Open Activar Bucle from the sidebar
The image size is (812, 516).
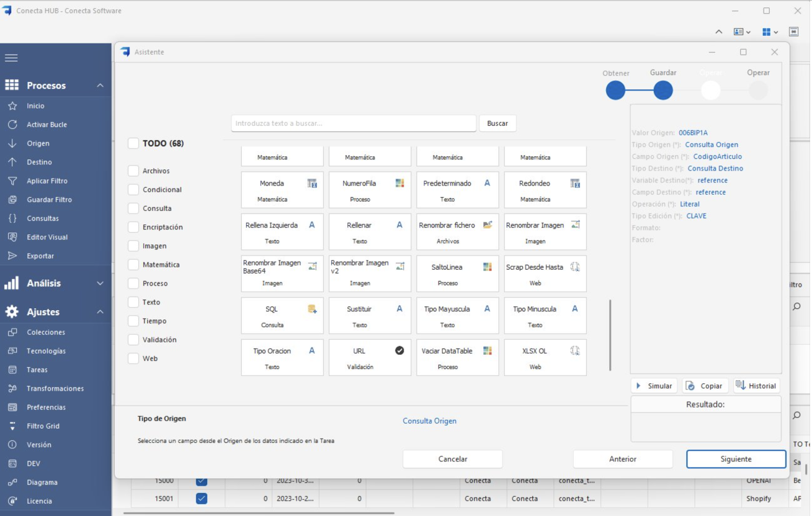[x=47, y=125]
